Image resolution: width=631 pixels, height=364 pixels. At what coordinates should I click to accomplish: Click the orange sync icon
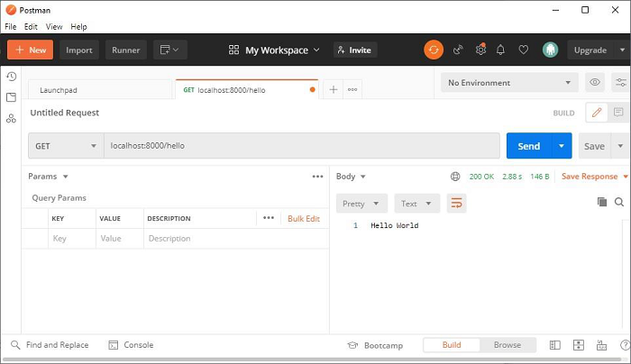click(x=434, y=50)
